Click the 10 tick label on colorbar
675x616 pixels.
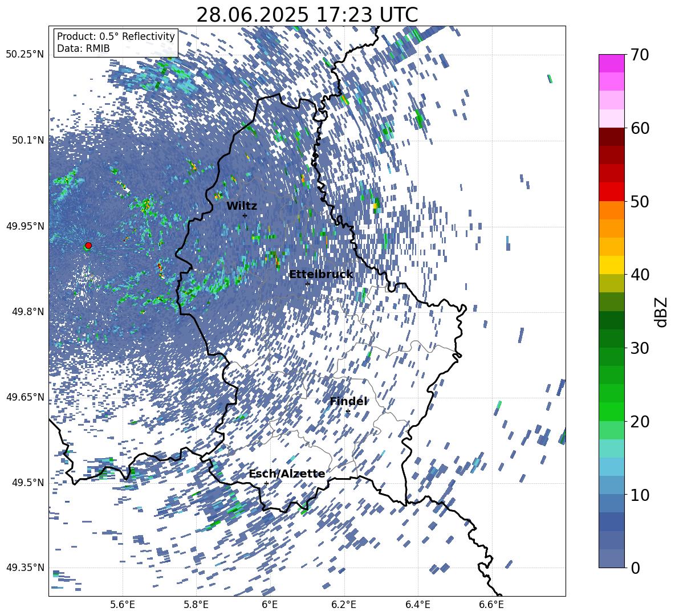point(640,495)
